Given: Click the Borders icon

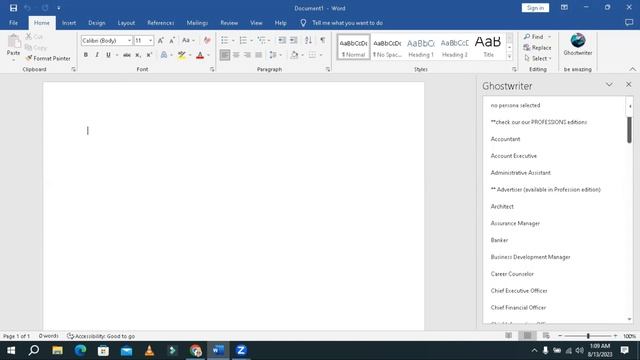Looking at the screenshot, I should click(312, 55).
